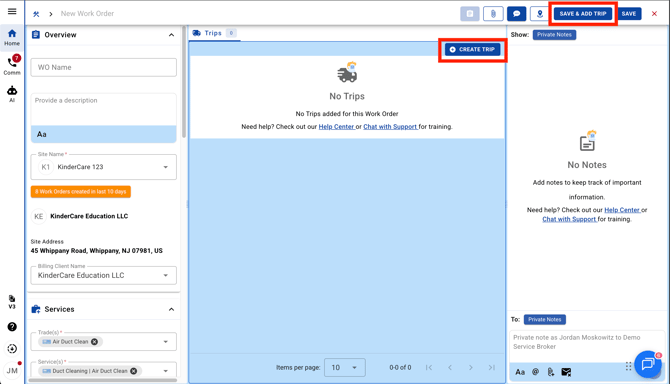Click the @ mention icon in notes
670x384 pixels.
[x=535, y=372]
